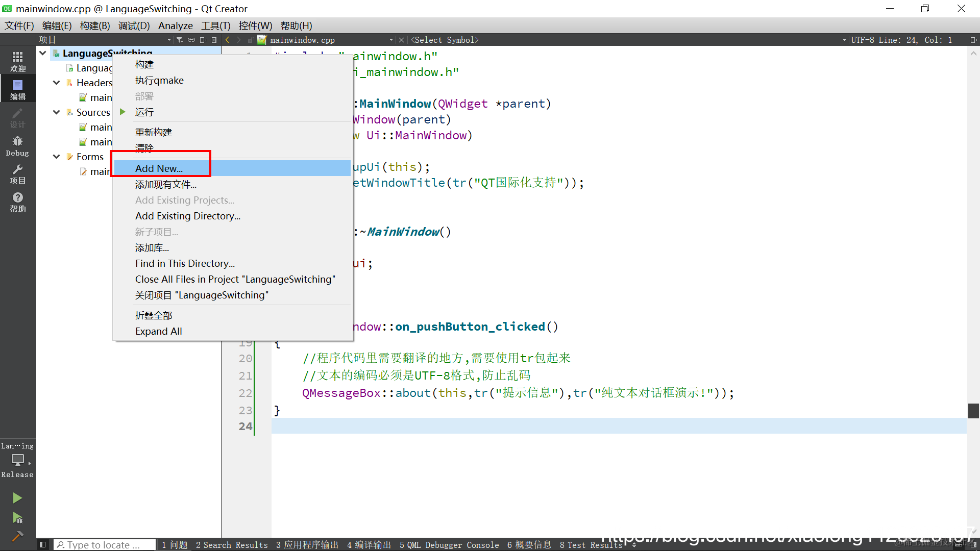Click the Build hammer icon
Screen dimensions: 980x551
[x=17, y=536]
